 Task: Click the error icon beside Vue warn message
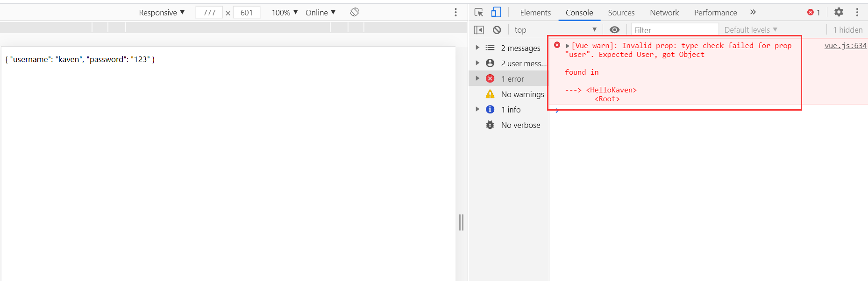tap(557, 45)
